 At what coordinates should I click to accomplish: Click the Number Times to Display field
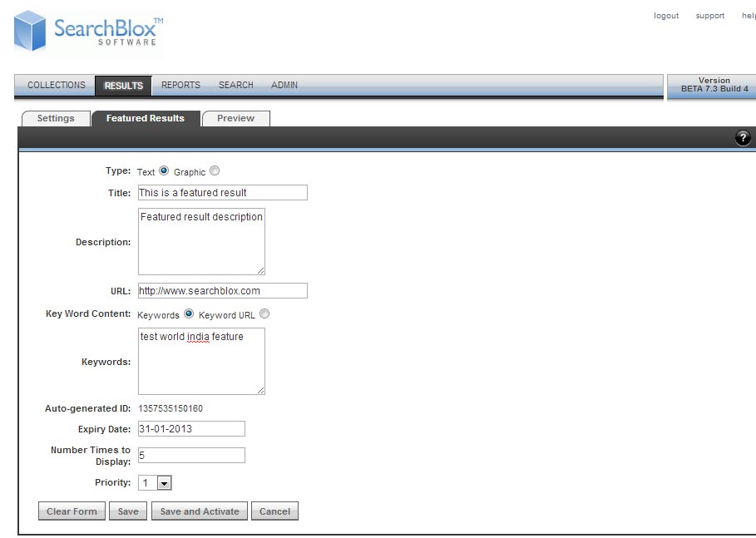(x=191, y=455)
